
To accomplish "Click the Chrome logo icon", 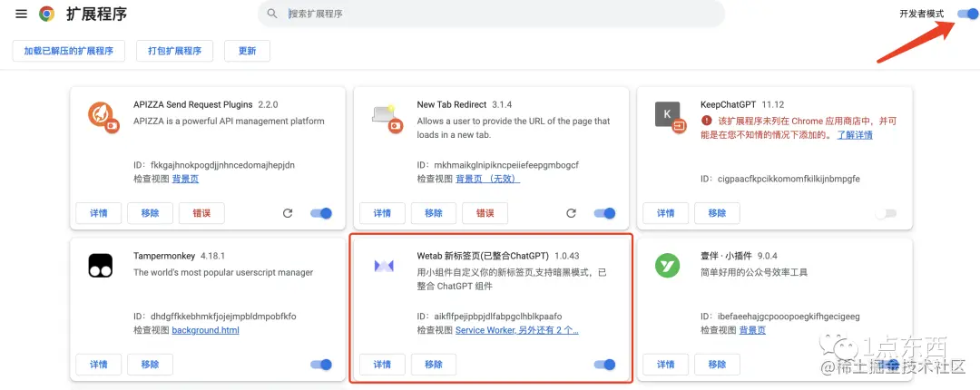I will click(47, 14).
